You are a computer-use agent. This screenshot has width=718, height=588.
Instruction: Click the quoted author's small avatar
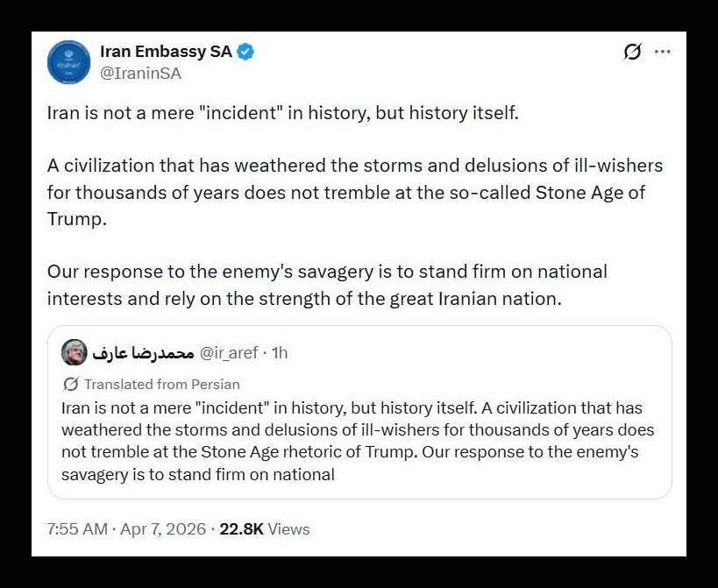click(x=74, y=353)
